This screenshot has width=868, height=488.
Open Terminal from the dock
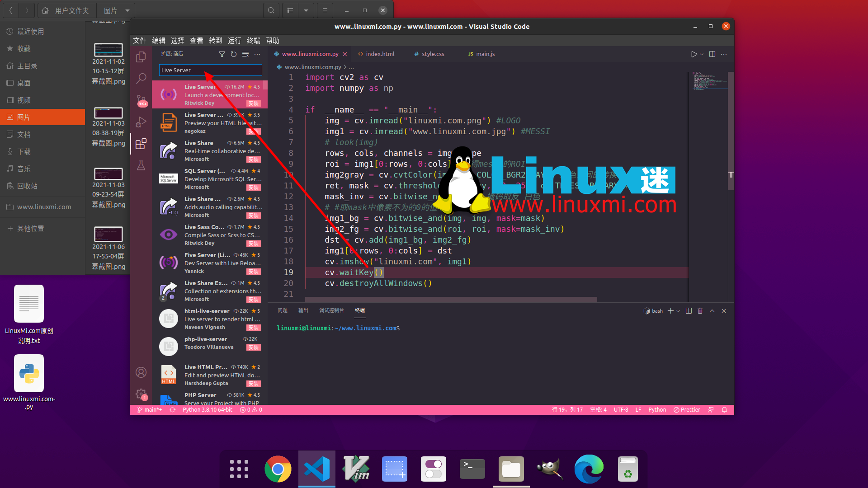[472, 469]
